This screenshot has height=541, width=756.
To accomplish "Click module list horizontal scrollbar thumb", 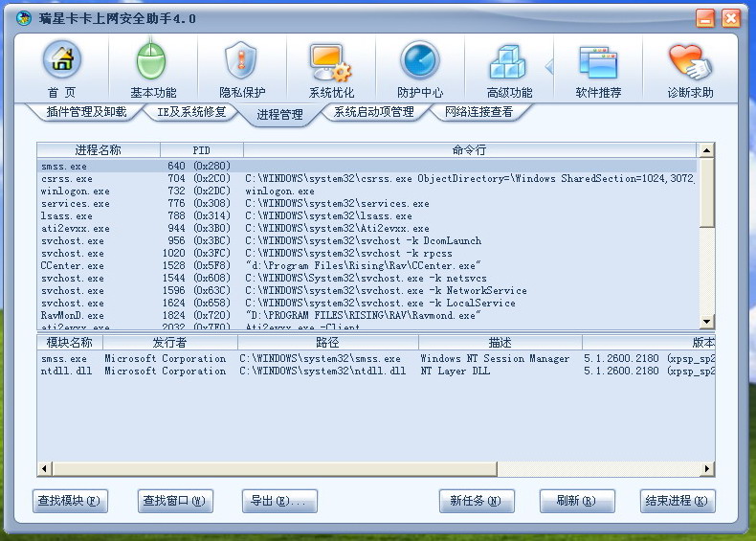I will (x=275, y=468).
